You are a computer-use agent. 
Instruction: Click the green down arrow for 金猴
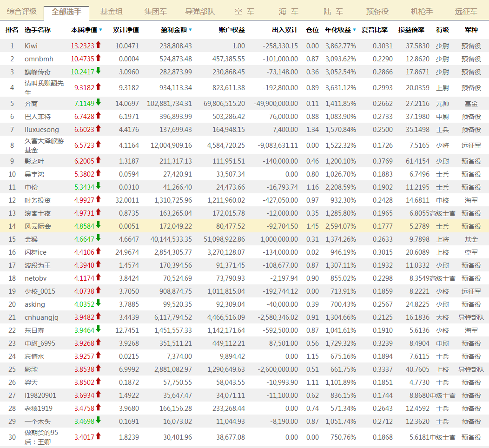tap(98, 238)
